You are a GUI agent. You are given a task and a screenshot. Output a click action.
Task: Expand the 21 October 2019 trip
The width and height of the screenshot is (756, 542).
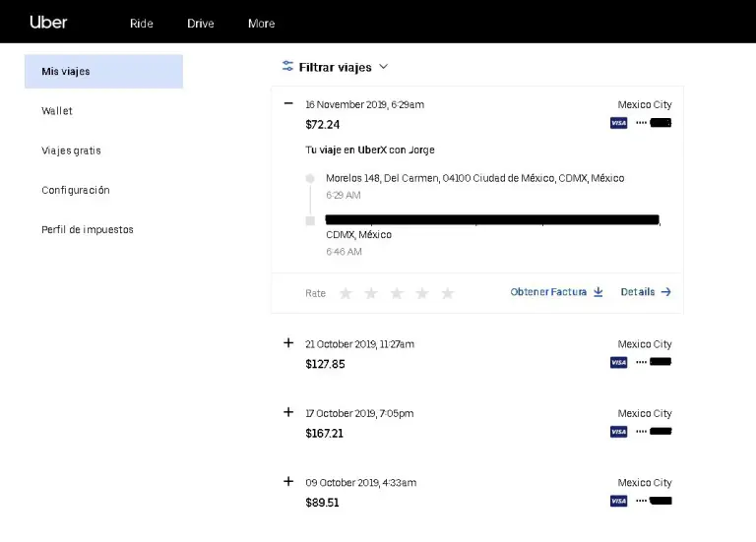pyautogui.click(x=288, y=343)
